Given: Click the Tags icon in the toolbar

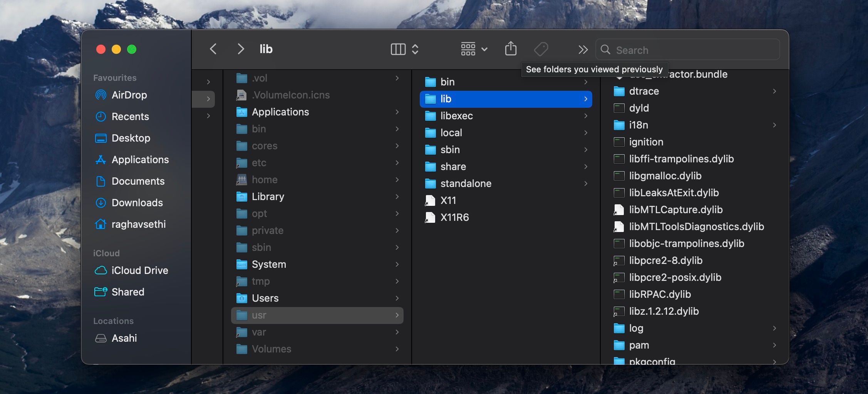Looking at the screenshot, I should (x=541, y=49).
